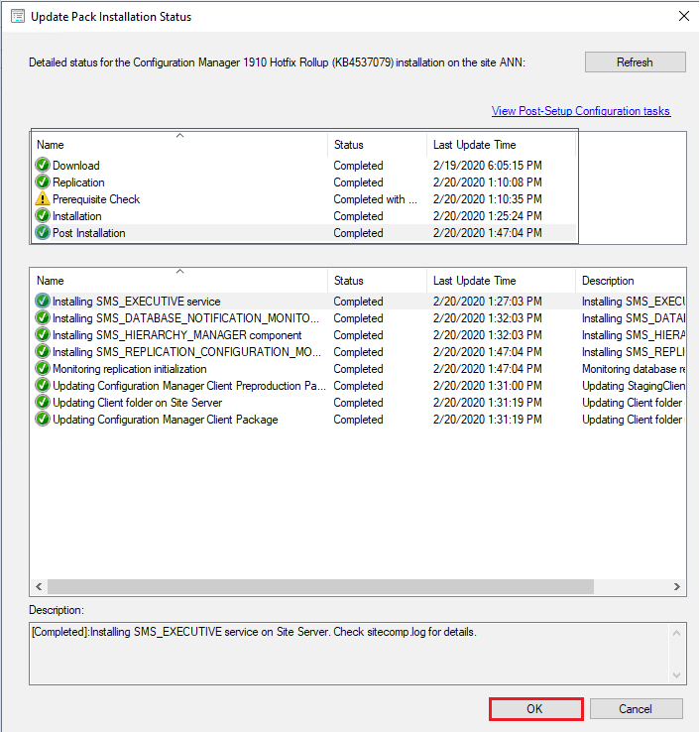The width and height of the screenshot is (700, 732).
Task: Sort top list by Name column header
Action: coord(180,145)
